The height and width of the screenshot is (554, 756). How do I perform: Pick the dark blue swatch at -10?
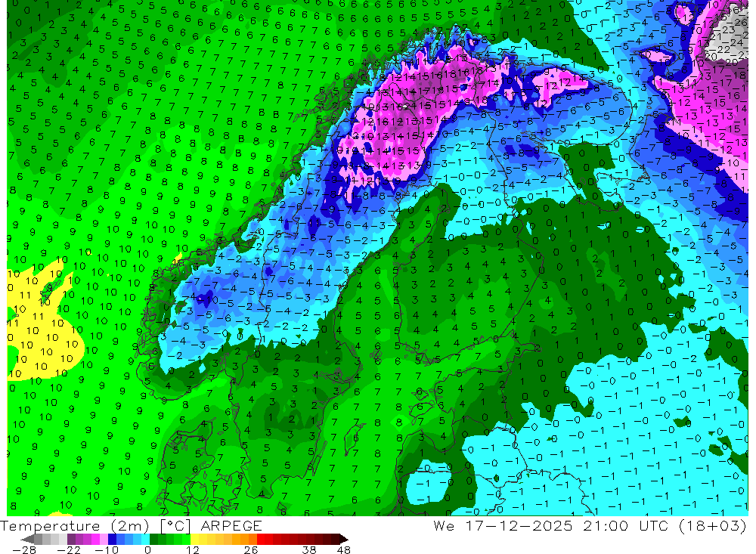pos(113,540)
